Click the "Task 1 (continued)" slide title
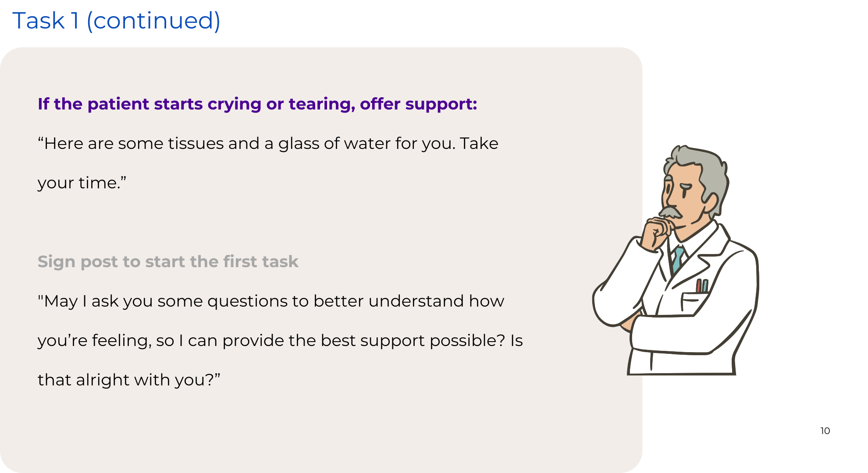Screen dimensions: 868x473 116,21
